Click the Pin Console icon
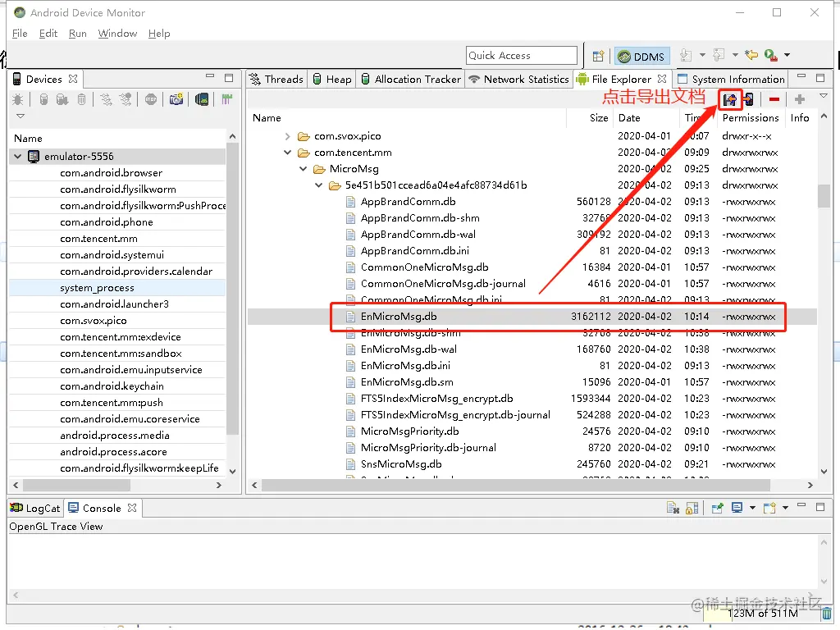This screenshot has height=630, width=840. tap(717, 508)
